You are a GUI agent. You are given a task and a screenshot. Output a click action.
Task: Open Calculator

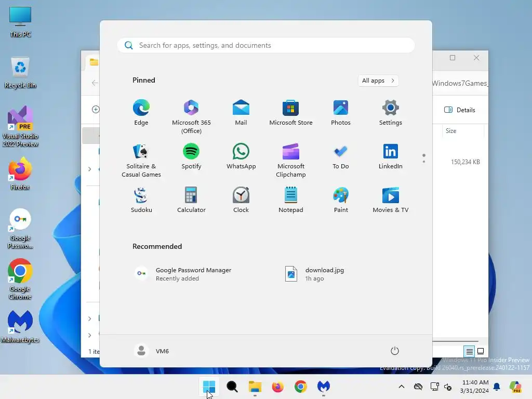tap(191, 200)
